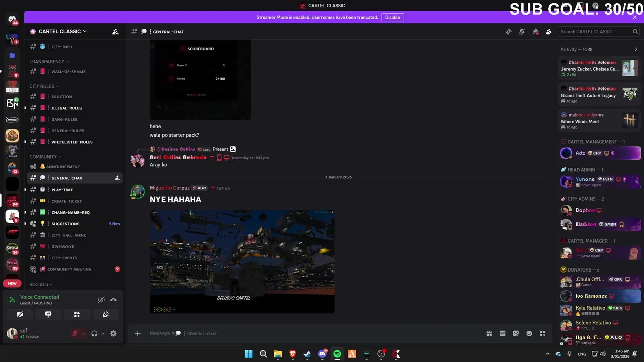Click the Search CARTEL CLASSIC field
Viewport: 644px width, 362px height.
[599, 31]
